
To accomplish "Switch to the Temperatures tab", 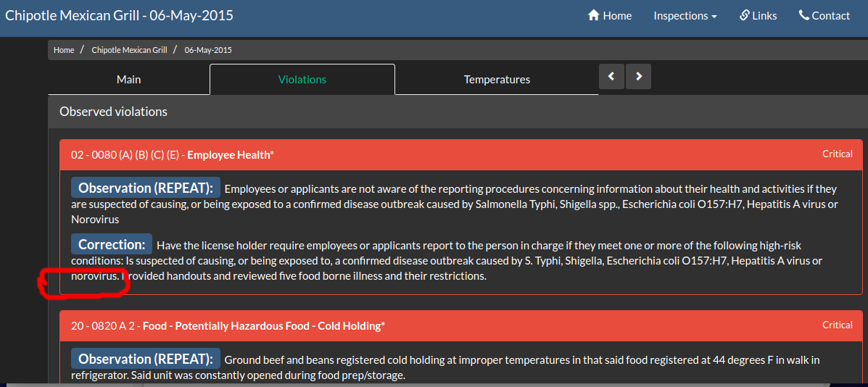I will [x=497, y=80].
